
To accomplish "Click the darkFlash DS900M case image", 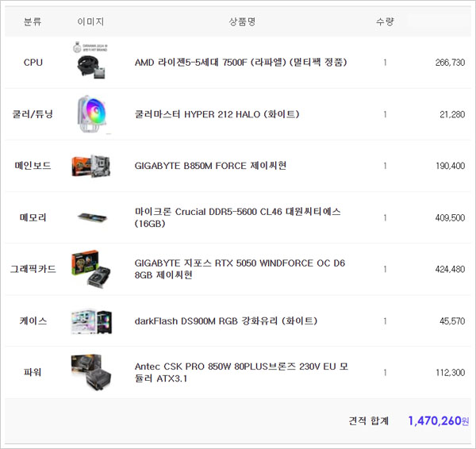I will pyautogui.click(x=90, y=320).
